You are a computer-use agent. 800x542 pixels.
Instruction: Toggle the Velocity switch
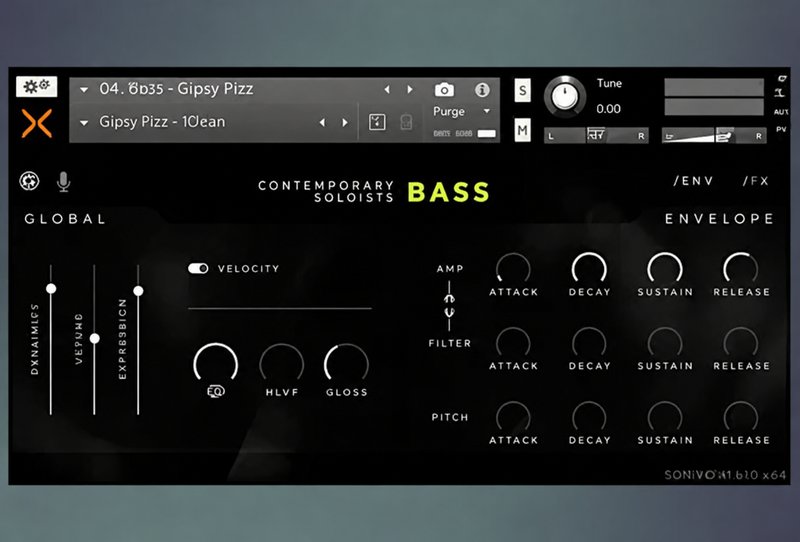click(198, 268)
